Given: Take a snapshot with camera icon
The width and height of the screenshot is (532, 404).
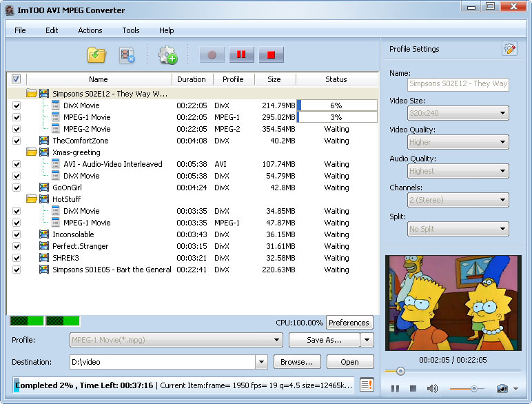Looking at the screenshot, I should pyautogui.click(x=502, y=388).
